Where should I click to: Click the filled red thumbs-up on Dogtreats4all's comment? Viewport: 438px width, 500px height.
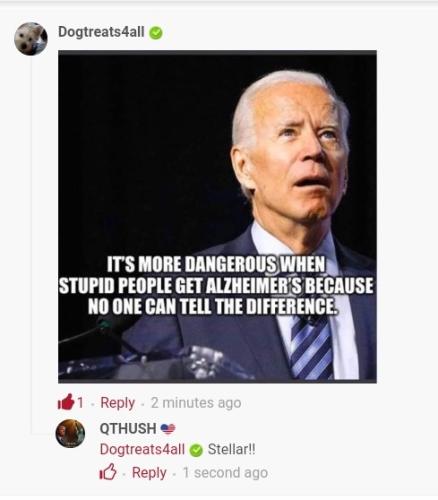66,402
